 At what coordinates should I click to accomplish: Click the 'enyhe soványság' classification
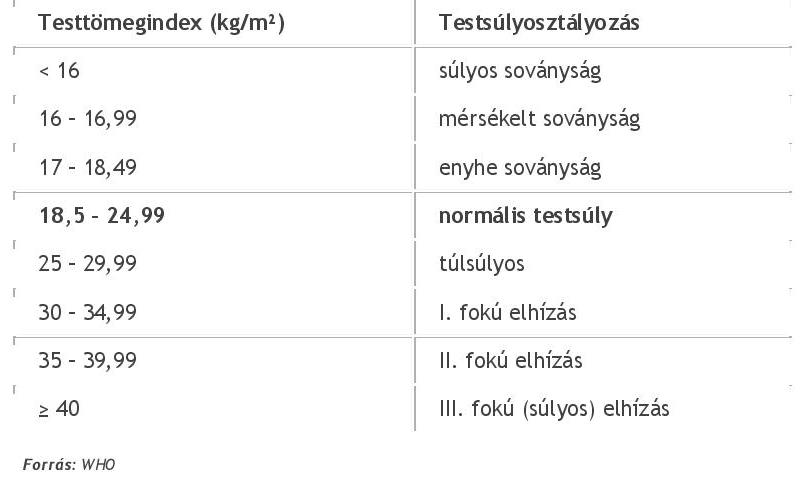(x=520, y=167)
